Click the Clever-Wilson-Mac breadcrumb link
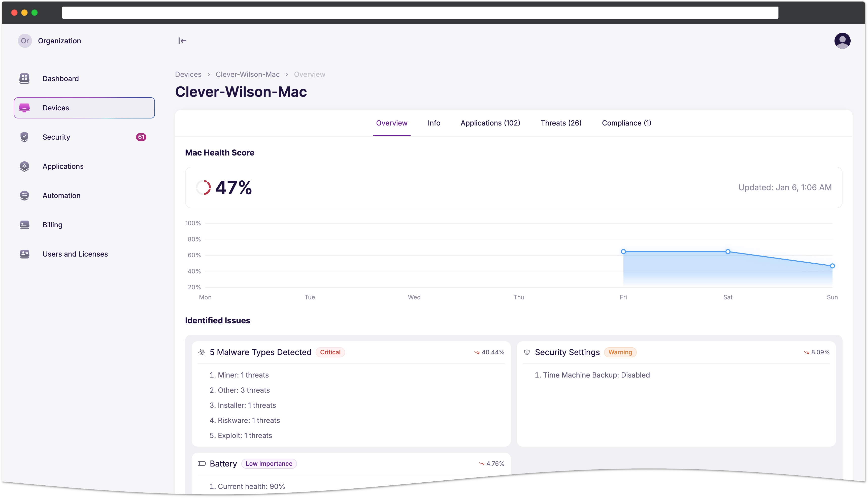 coord(247,74)
